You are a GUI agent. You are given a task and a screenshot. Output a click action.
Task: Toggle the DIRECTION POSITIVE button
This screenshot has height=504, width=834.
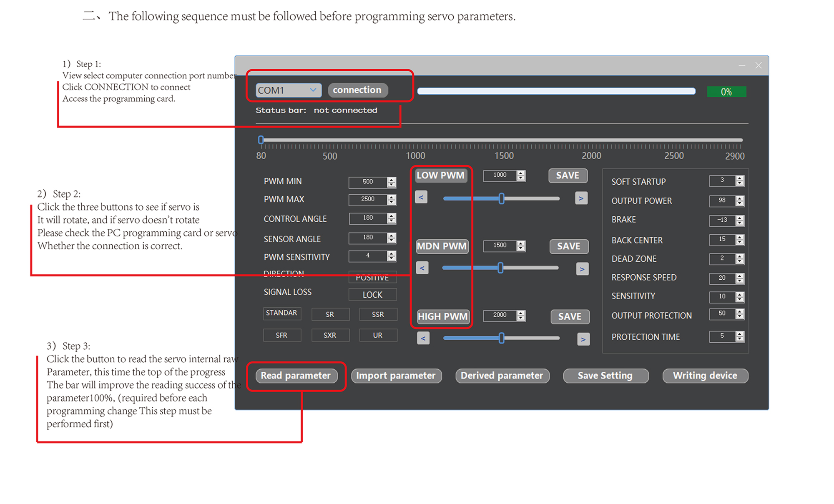point(372,277)
